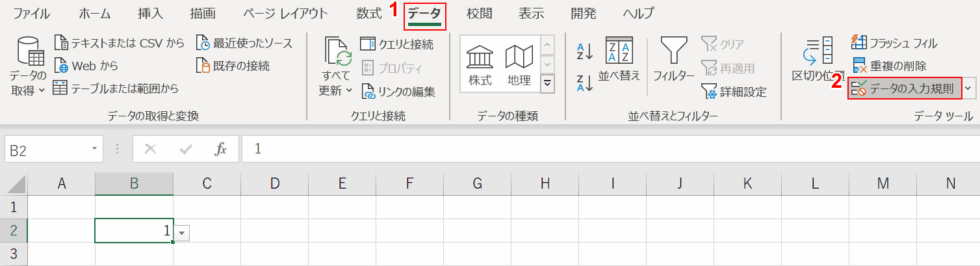
Task: Open Recent Sources (最近使ったソース)
Action: 244,44
